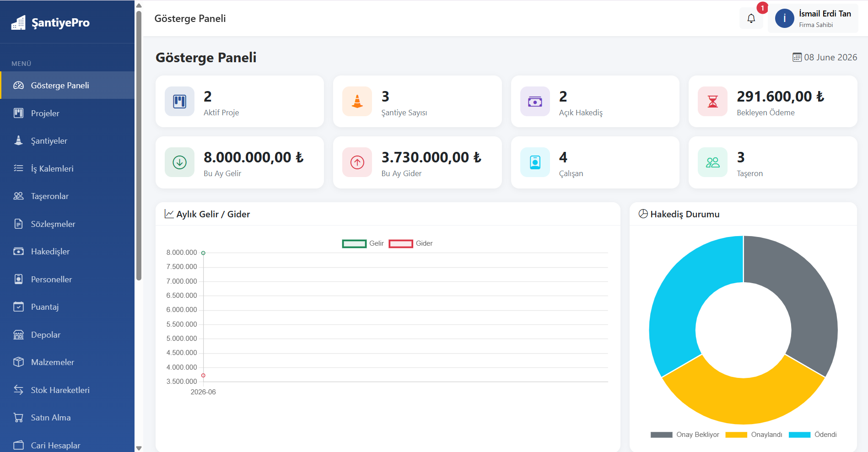Click the ŞantiyePro building logo
Image resolution: width=868 pixels, height=452 pixels.
tap(18, 22)
